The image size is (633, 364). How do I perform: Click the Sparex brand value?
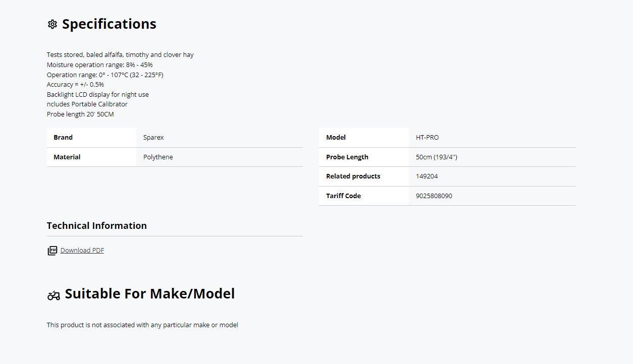153,138
